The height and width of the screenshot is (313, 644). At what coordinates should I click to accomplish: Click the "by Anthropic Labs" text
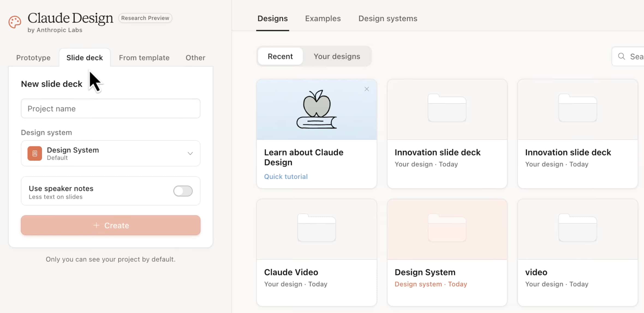point(55,30)
